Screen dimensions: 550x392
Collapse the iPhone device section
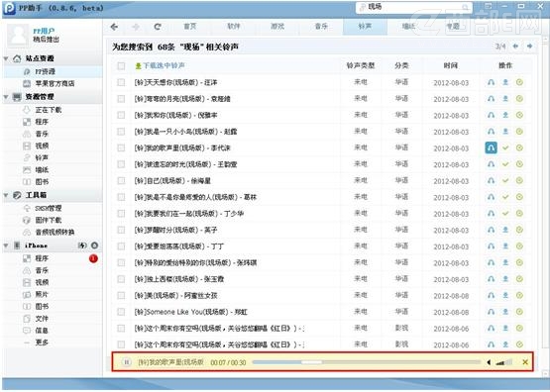pyautogui.click(x=6, y=245)
